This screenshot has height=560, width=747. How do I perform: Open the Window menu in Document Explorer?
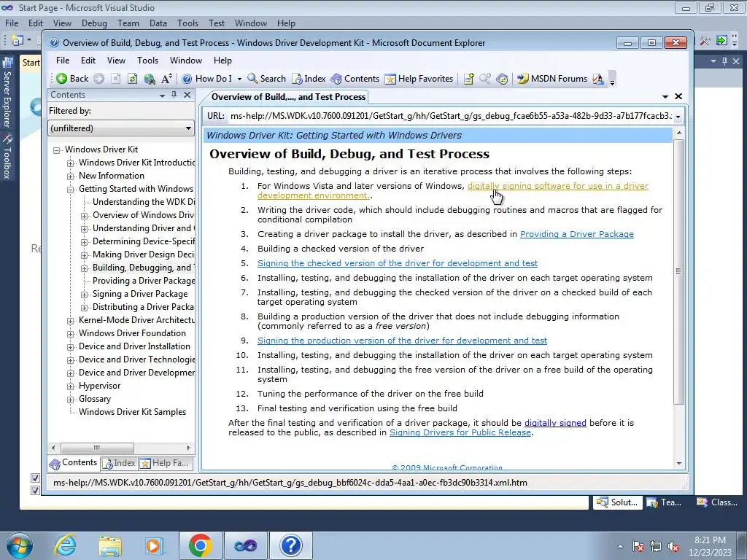pyautogui.click(x=186, y=61)
